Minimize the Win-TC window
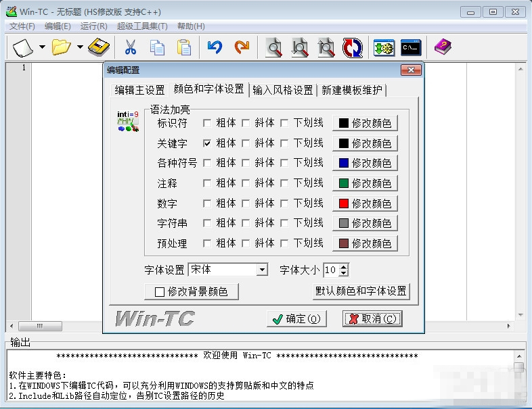 (x=470, y=12)
